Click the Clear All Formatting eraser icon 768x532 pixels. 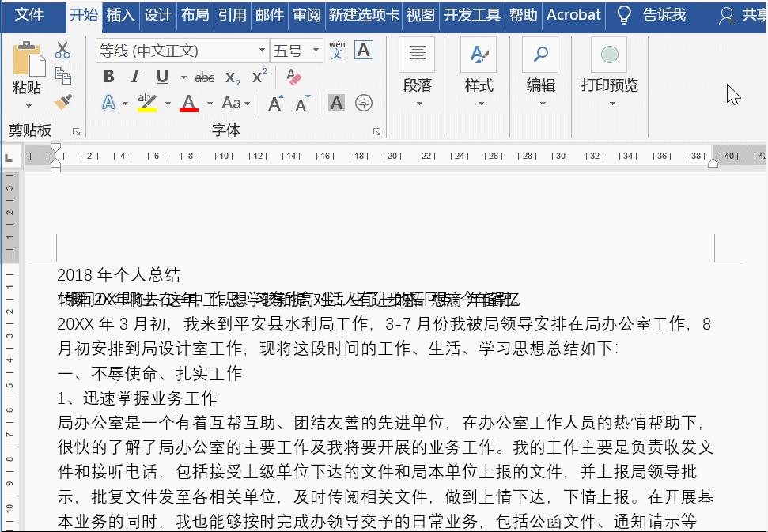click(292, 75)
